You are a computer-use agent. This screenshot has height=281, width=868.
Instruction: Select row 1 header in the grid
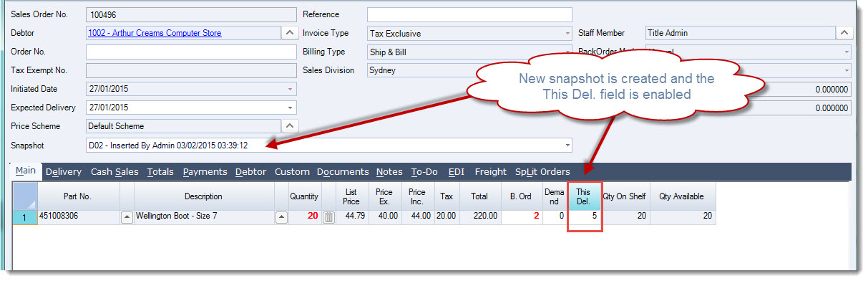click(x=25, y=217)
